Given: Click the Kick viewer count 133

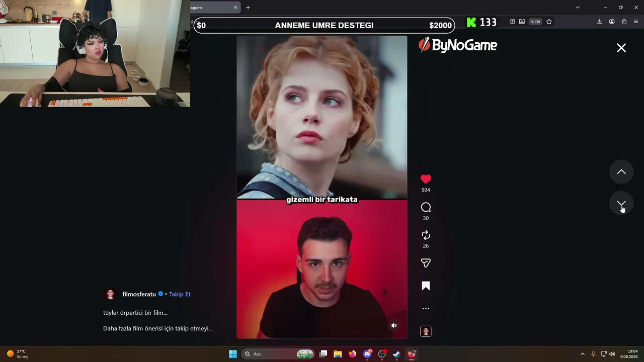Looking at the screenshot, I should click(x=481, y=22).
